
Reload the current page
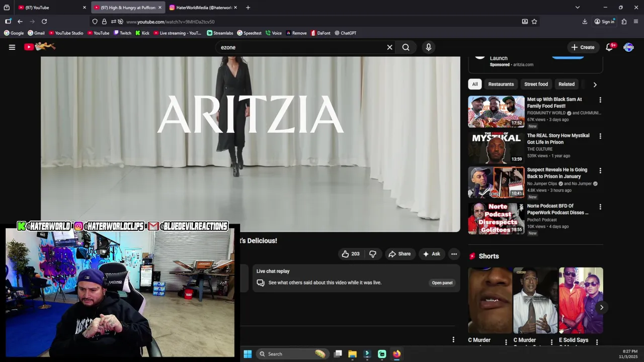tap(44, 22)
